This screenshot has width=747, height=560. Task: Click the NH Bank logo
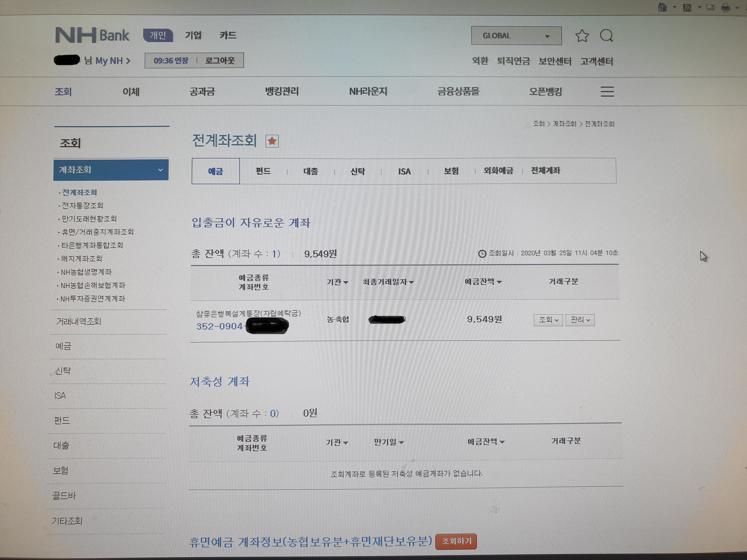point(92,35)
